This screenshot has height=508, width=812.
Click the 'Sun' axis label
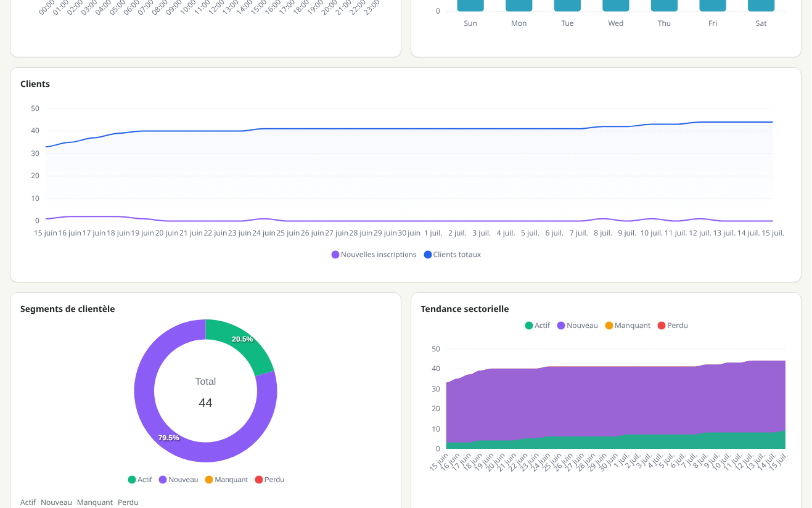point(470,23)
